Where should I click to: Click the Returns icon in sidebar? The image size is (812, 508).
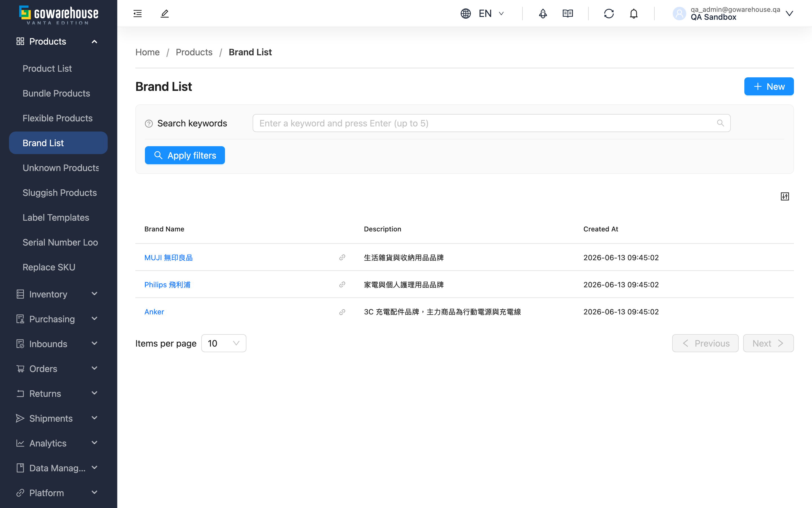click(x=20, y=393)
